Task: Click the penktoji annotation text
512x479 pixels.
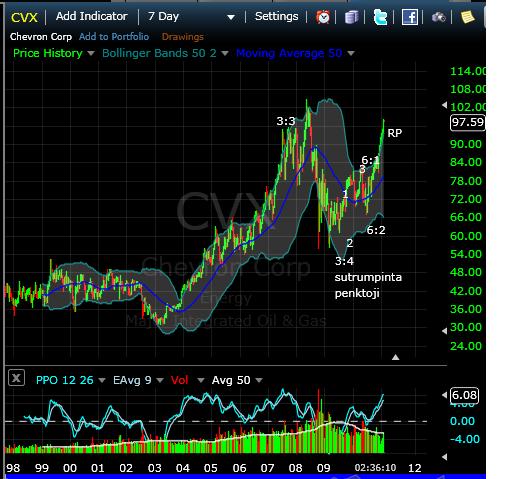Action: coord(357,293)
